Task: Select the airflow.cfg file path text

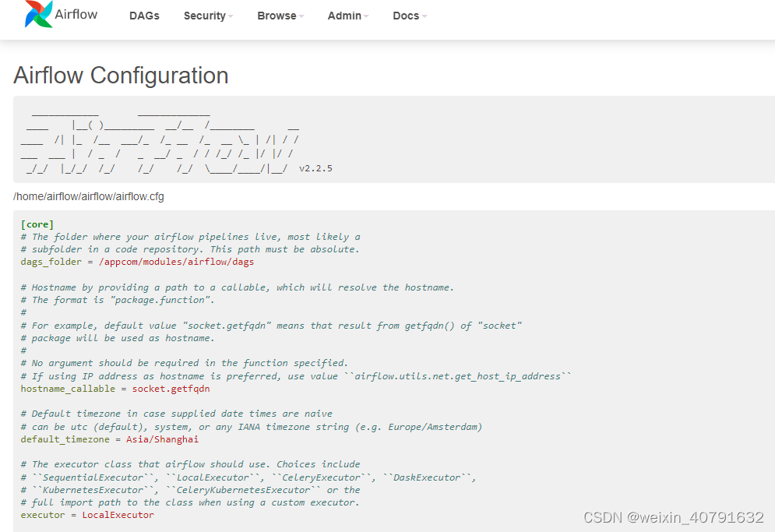Action: click(89, 197)
